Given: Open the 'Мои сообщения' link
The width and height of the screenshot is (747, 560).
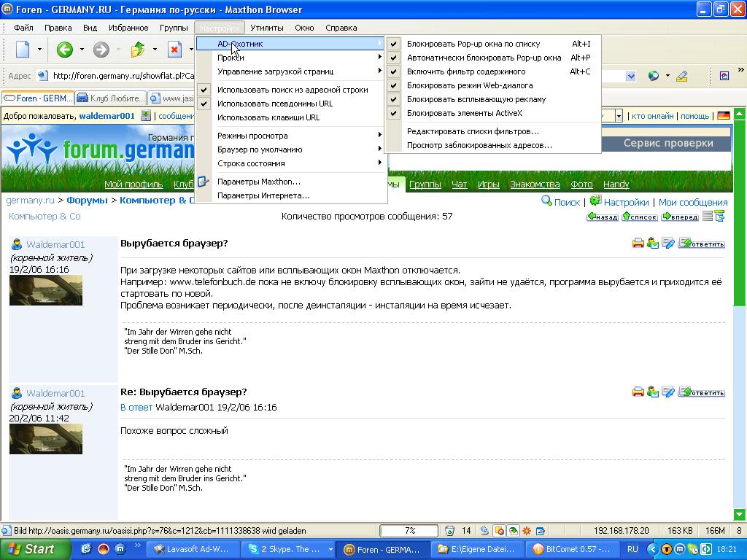Looking at the screenshot, I should 693,202.
